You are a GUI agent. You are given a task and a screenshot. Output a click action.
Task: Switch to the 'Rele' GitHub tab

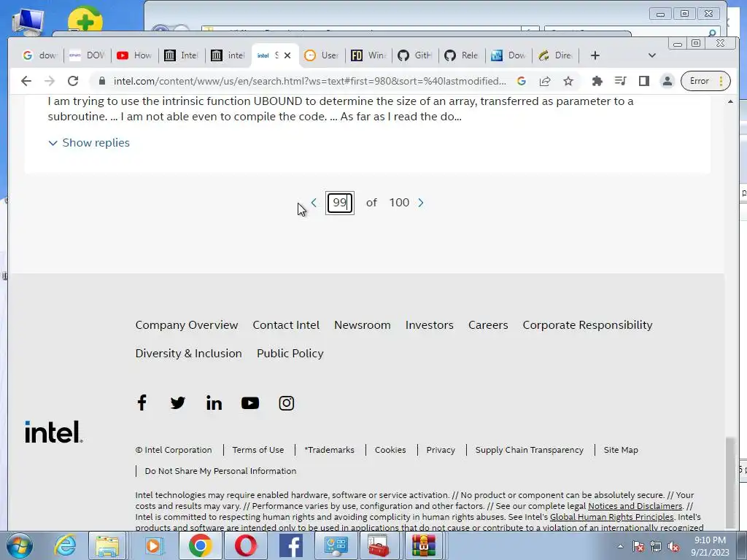462,55
